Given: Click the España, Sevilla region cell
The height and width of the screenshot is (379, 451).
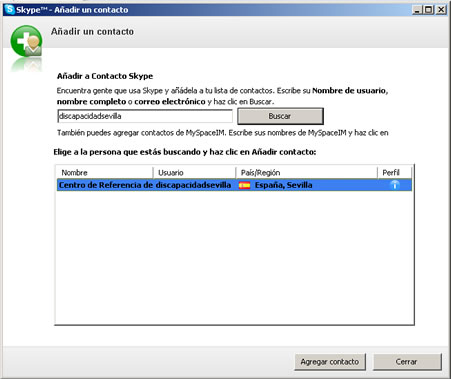Looking at the screenshot, I should pyautogui.click(x=284, y=185).
